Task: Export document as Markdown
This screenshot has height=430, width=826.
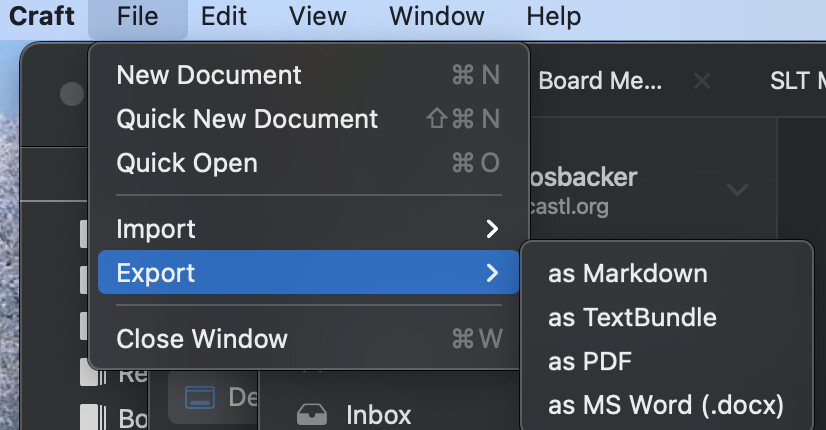Action: [627, 273]
